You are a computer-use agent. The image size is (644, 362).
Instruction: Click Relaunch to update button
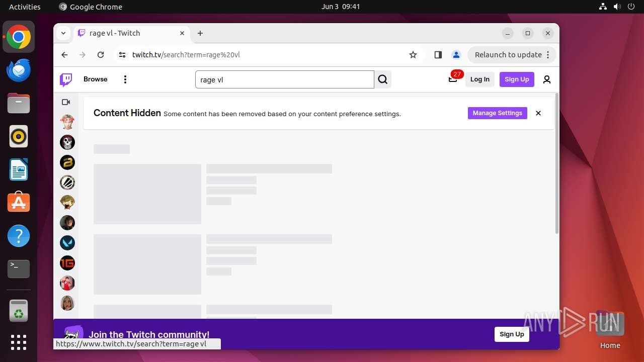click(x=512, y=55)
